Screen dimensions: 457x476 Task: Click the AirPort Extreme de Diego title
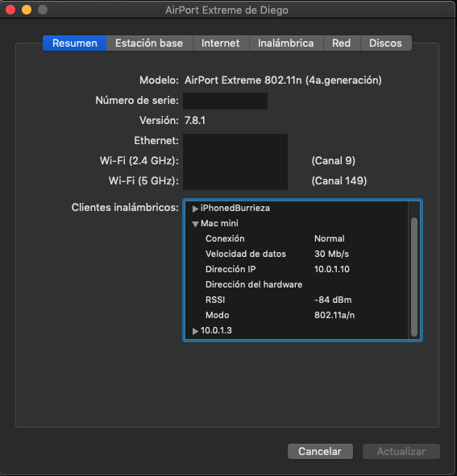tap(226, 10)
